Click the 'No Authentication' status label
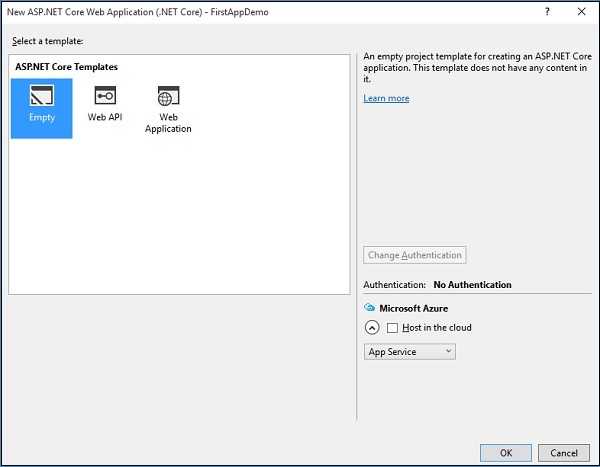This screenshot has height=467, width=600. pyautogui.click(x=472, y=285)
